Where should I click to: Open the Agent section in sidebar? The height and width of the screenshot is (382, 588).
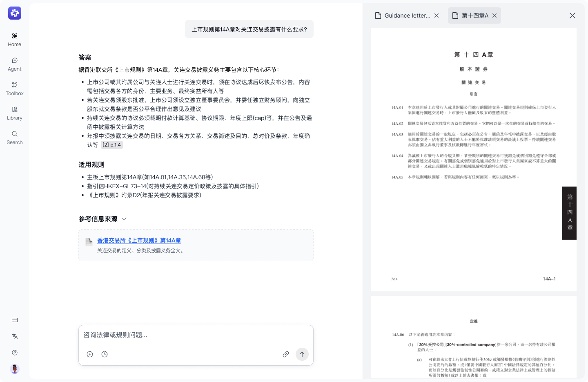15,64
